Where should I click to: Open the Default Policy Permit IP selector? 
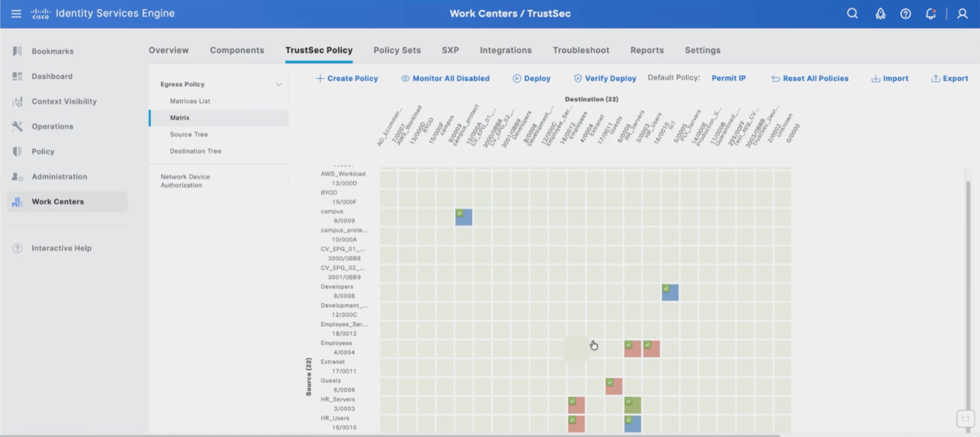click(729, 78)
